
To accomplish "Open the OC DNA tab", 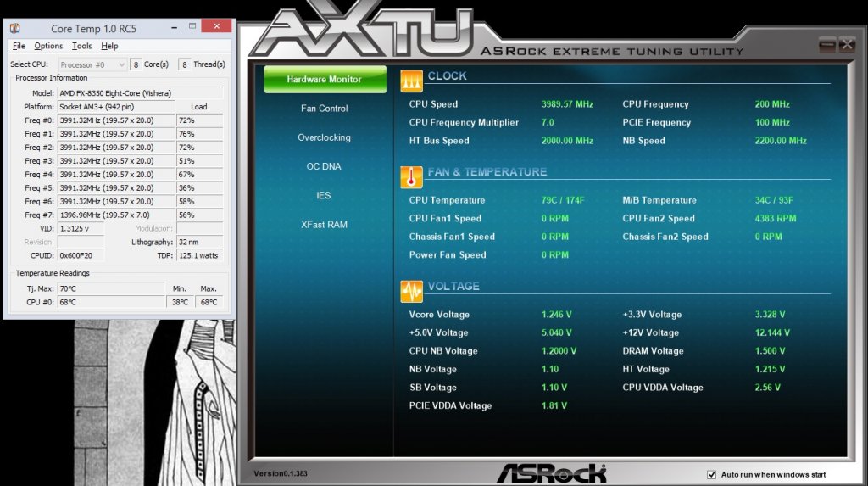I will point(324,166).
